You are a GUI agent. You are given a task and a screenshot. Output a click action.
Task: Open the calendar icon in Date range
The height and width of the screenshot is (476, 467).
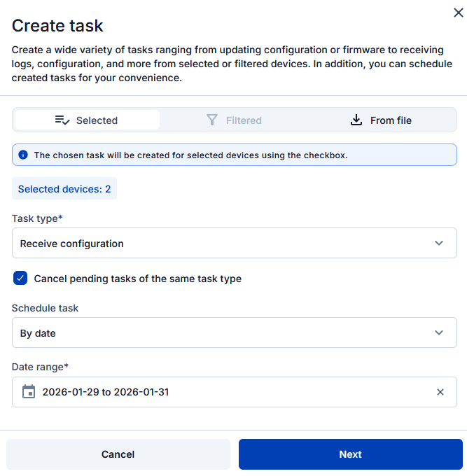pyautogui.click(x=29, y=392)
